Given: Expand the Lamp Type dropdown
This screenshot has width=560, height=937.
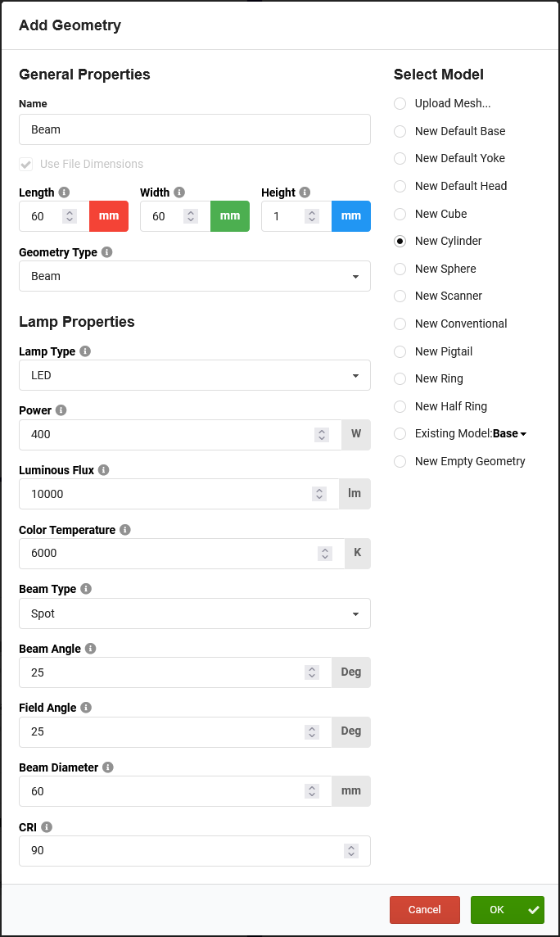Looking at the screenshot, I should point(194,375).
